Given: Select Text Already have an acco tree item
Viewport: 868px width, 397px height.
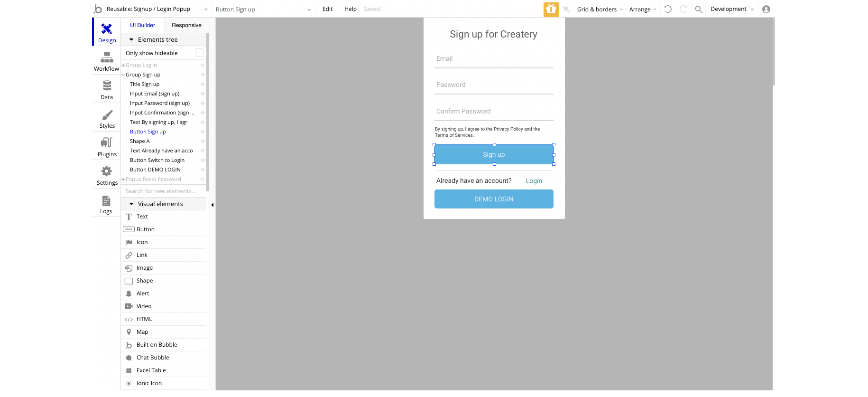Looking at the screenshot, I should 161,151.
